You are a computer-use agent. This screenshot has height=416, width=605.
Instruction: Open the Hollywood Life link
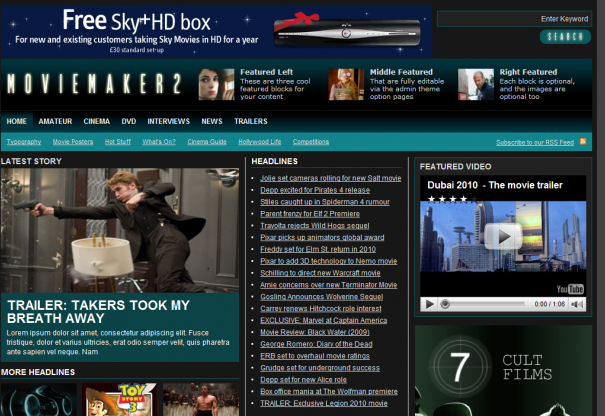tap(260, 142)
